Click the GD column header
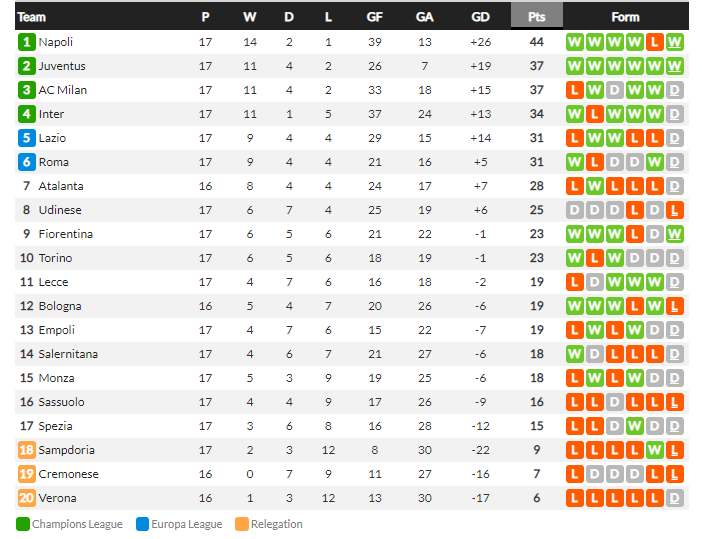This screenshot has width=702, height=539. 480,17
